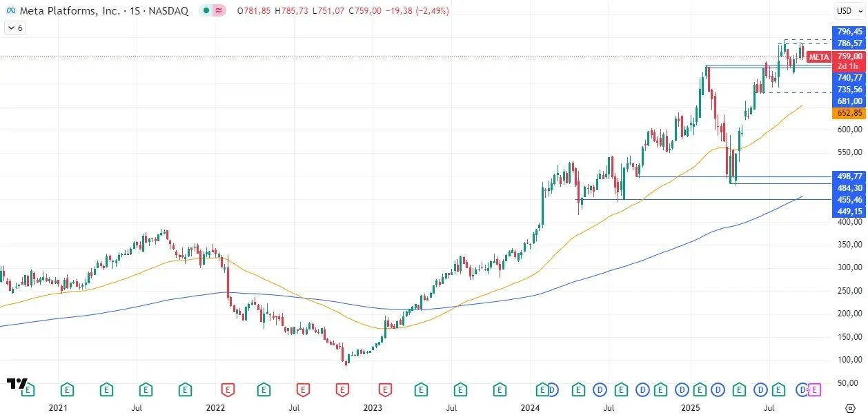Click the green market status dot
Viewport: 868px width, 417px height.
click(206, 11)
